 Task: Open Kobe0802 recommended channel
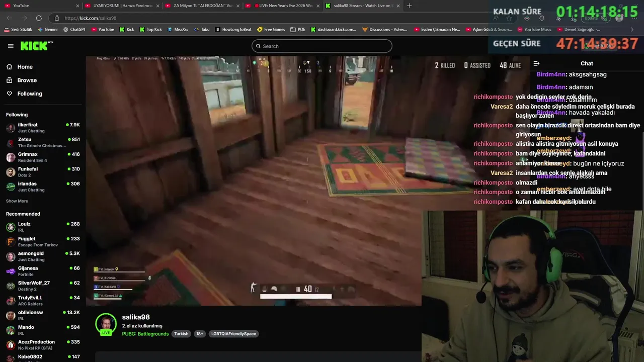coord(43,358)
